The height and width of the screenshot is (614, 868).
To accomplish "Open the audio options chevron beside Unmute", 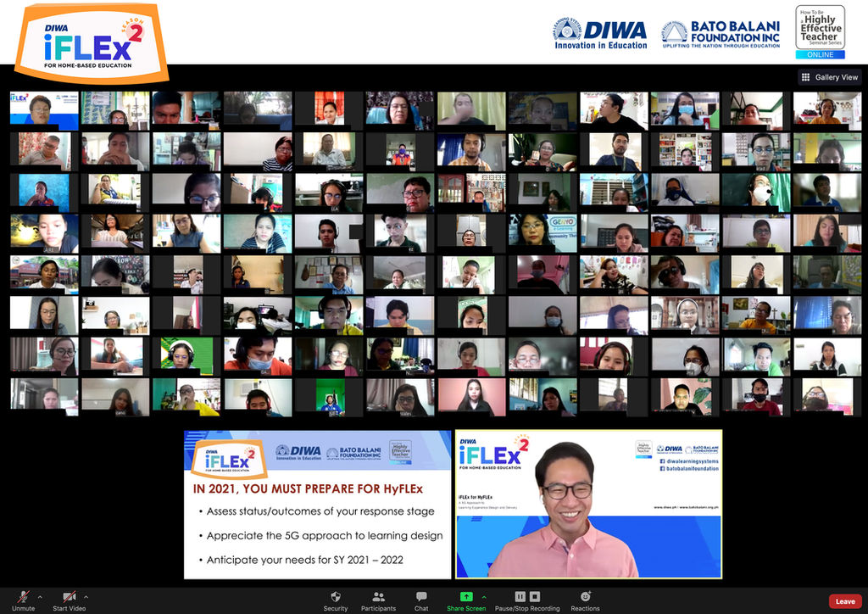I will pos(39,596).
